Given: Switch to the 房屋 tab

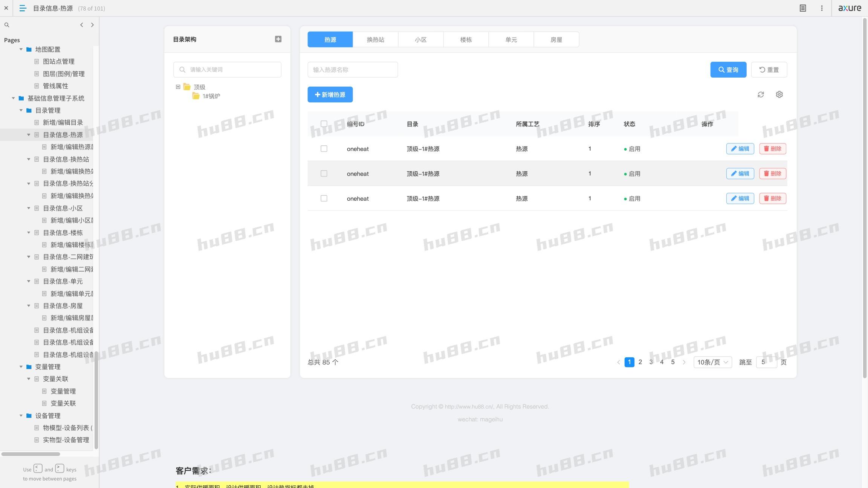Looking at the screenshot, I should point(556,40).
